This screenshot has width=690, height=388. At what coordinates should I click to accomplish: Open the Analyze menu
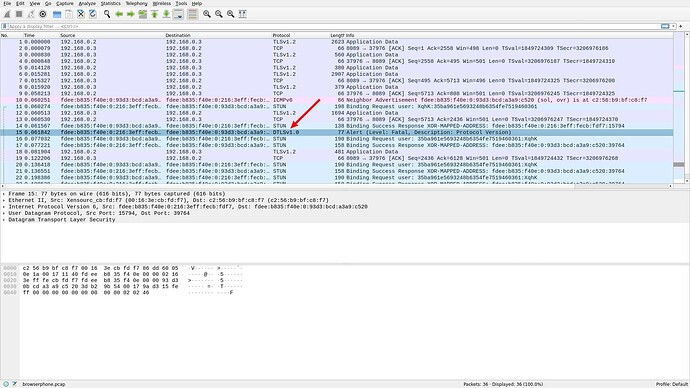87,4
